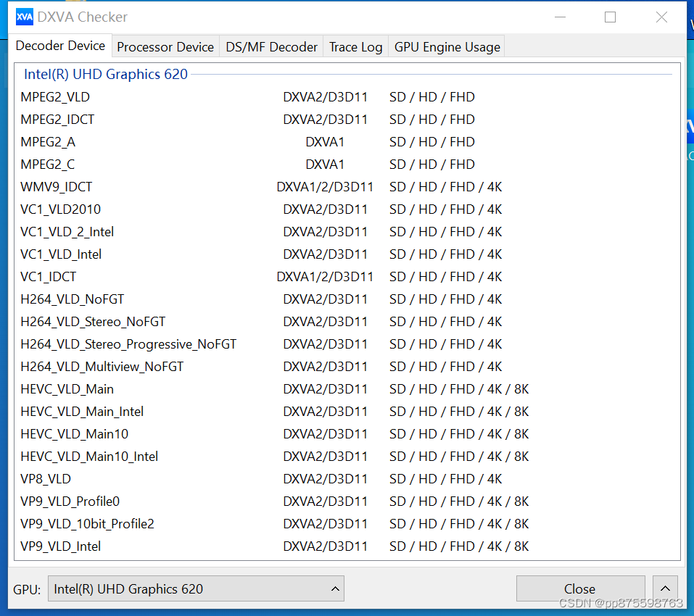Select the HEVC_VLD_Main_Intel entry
The height and width of the screenshot is (616, 694).
click(x=347, y=412)
